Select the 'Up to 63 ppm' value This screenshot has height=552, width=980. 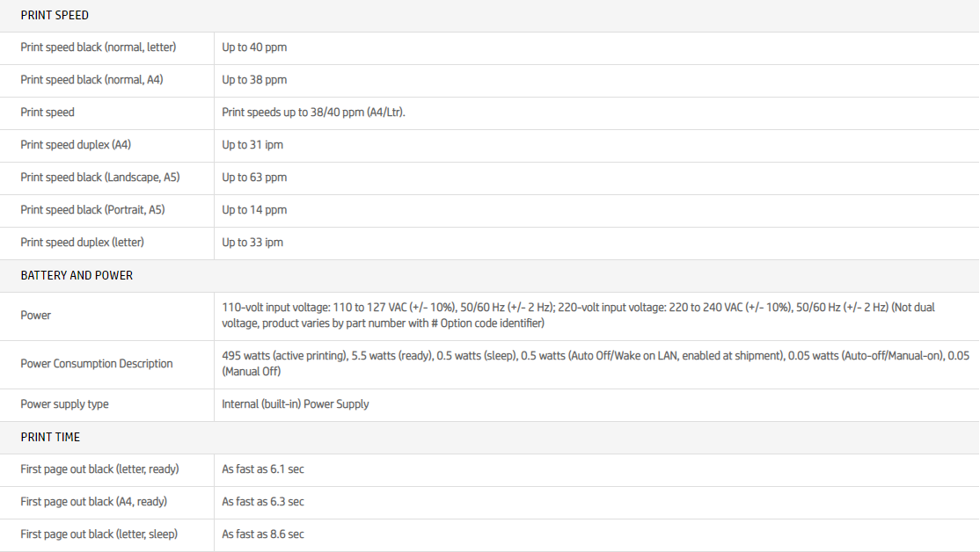click(254, 178)
